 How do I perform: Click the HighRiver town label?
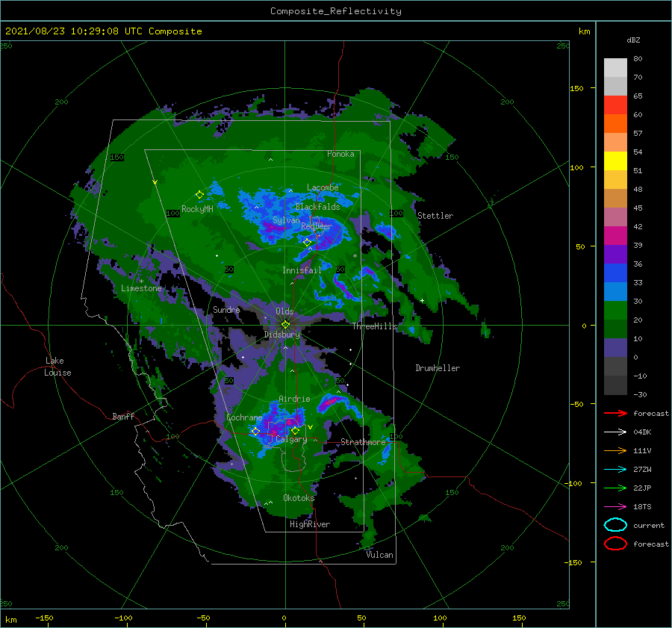pyautogui.click(x=310, y=524)
